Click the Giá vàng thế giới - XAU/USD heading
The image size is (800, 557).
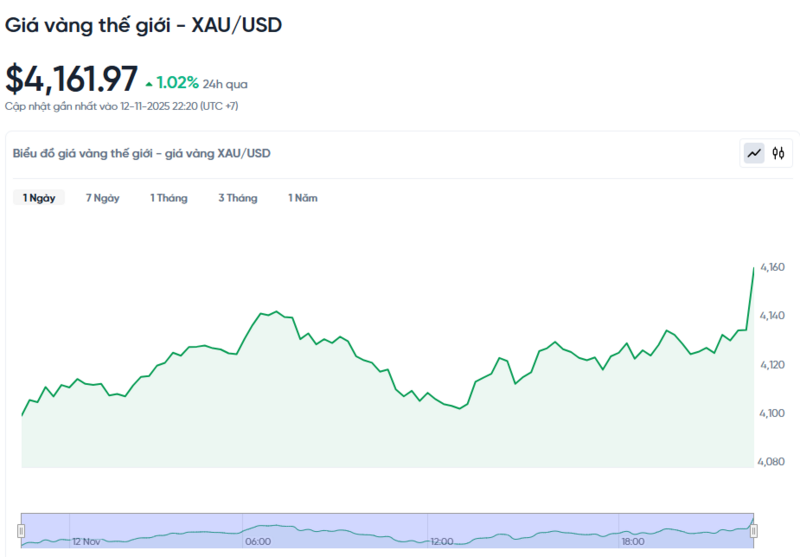[x=144, y=25]
